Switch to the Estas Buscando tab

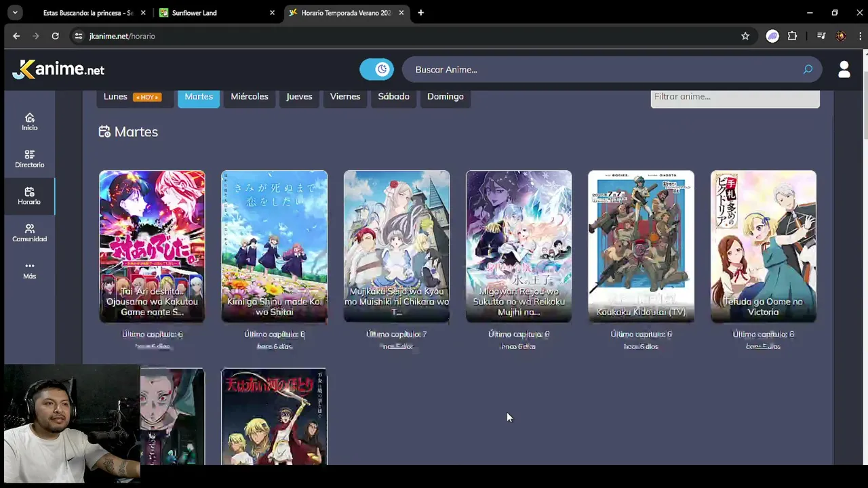coord(88,13)
